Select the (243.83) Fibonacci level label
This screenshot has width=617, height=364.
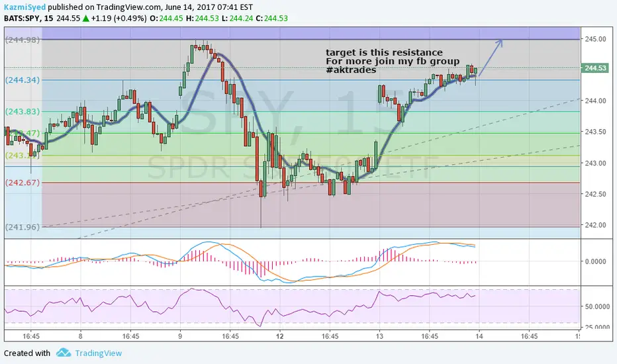23,111
